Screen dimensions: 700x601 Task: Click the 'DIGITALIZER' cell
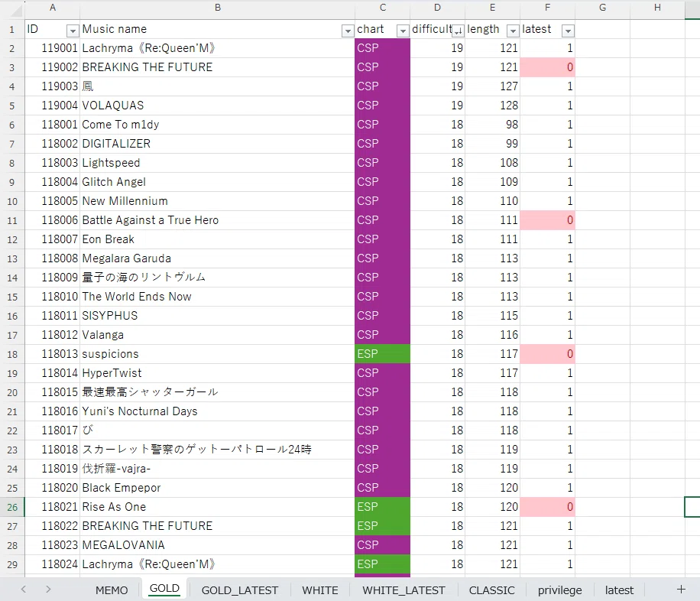click(x=217, y=144)
